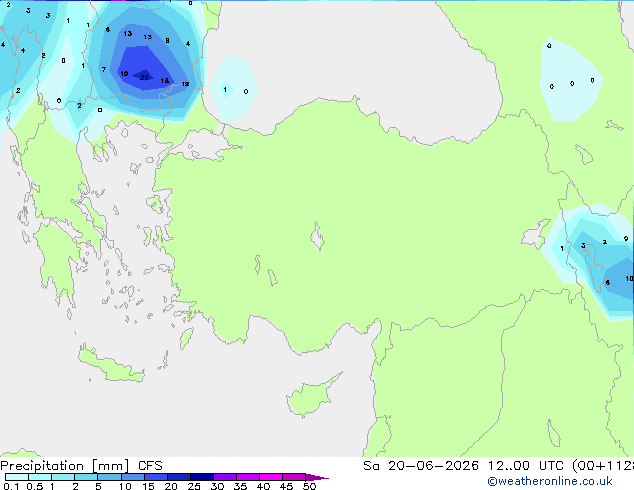Click the map value "19" beside the peak
This screenshot has height=490, width=634.
click(124, 74)
